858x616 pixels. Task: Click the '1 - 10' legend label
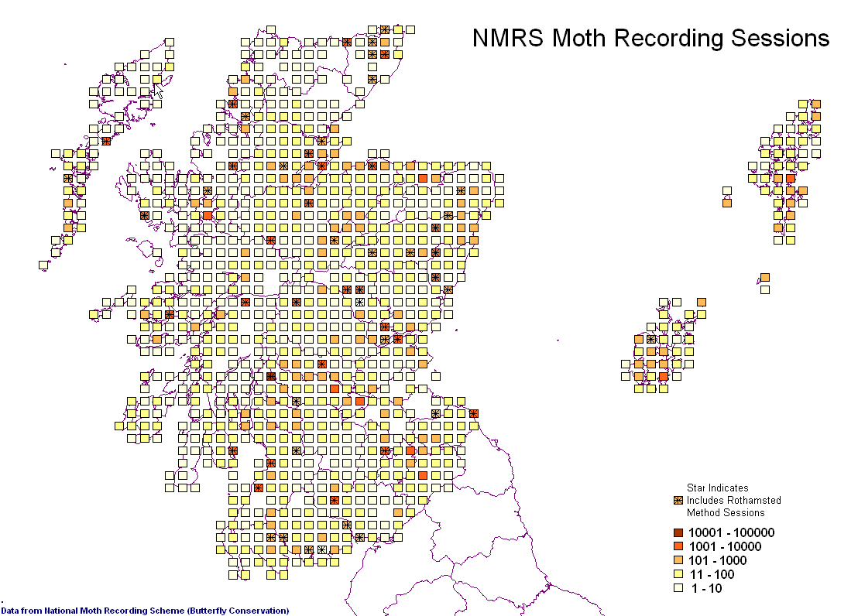point(706,588)
